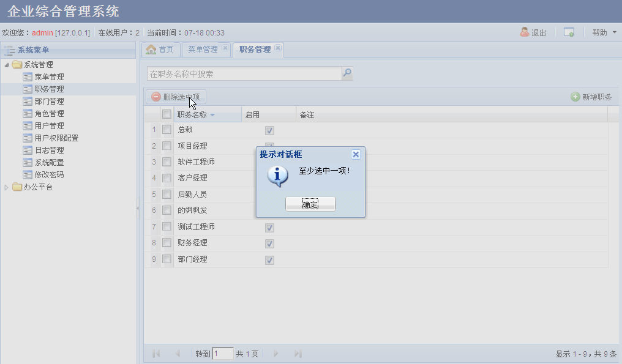Click the 办公平台 folder icon
Image resolution: width=622 pixels, height=364 pixels.
click(17, 187)
